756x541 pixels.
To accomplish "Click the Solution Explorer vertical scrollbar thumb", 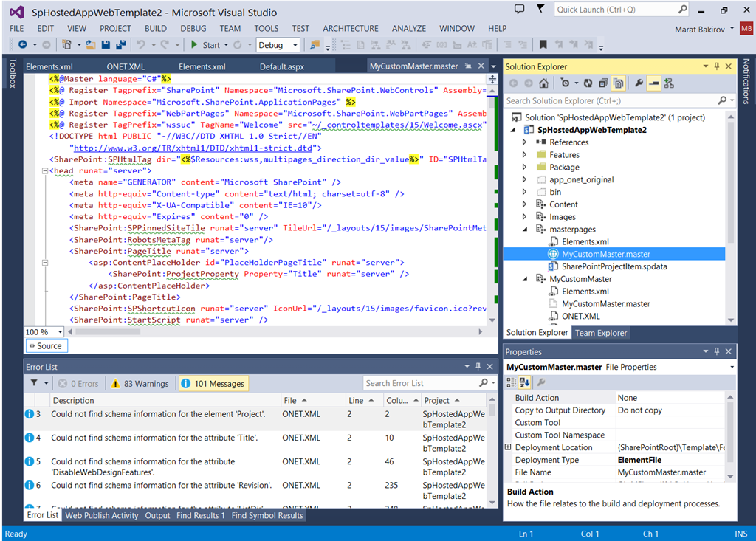I will coord(730,182).
